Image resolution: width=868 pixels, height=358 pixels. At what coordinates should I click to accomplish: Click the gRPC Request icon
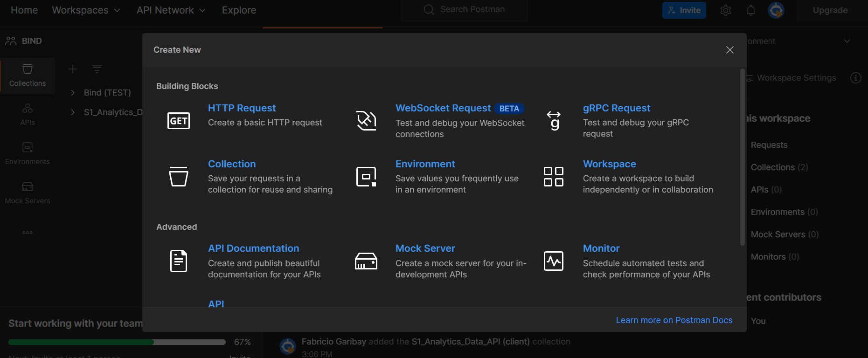coord(554,121)
